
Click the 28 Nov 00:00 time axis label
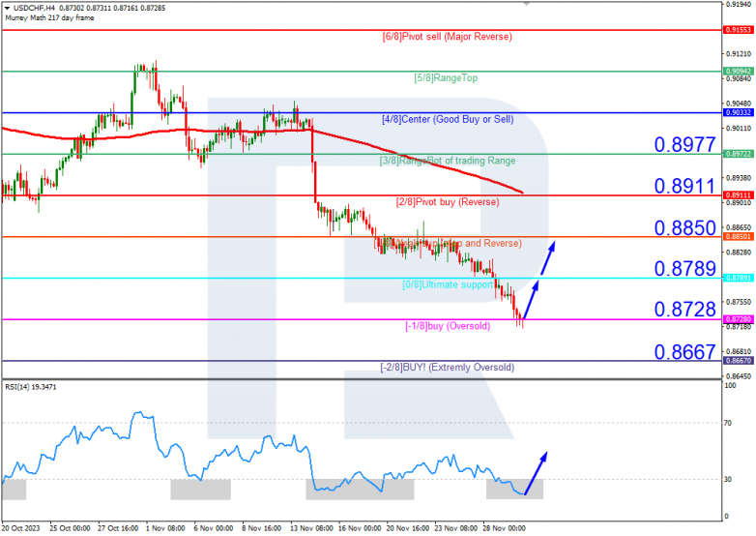pos(505,529)
